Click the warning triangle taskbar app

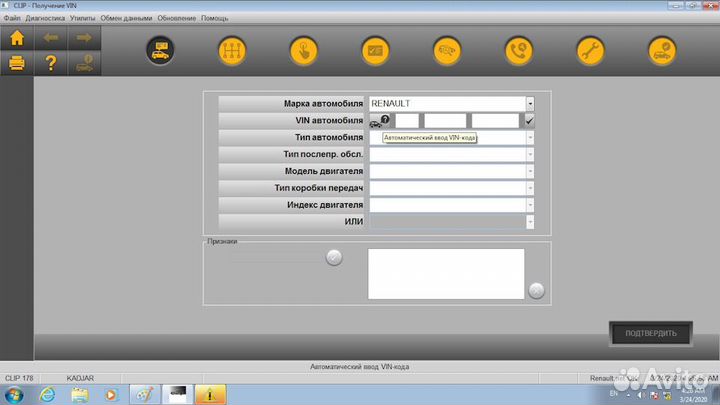click(210, 395)
